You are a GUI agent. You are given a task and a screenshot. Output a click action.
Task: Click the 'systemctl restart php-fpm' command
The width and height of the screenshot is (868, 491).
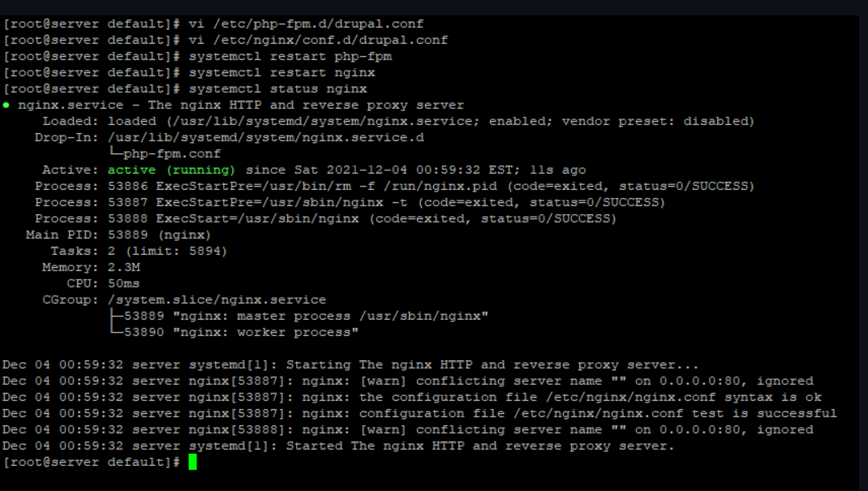pos(290,57)
